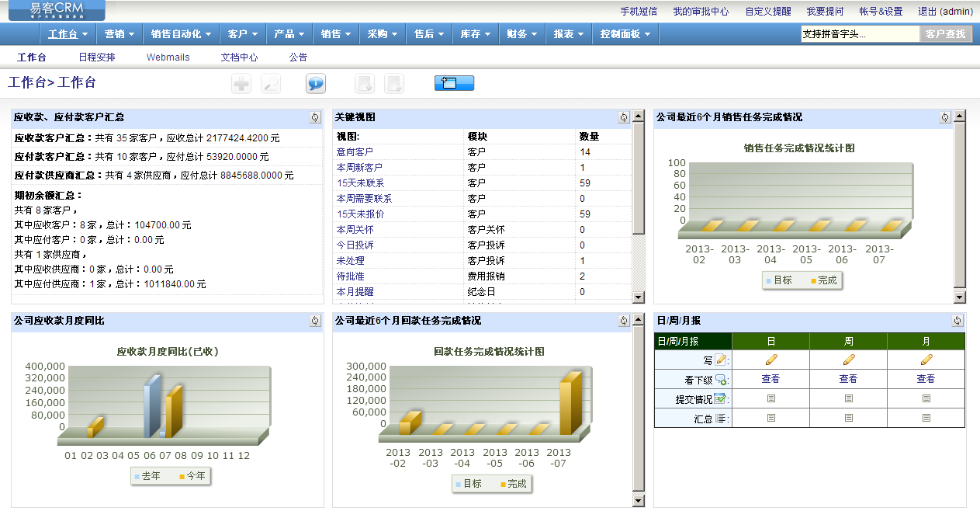Click 查看 link under the 周 column

click(848, 379)
